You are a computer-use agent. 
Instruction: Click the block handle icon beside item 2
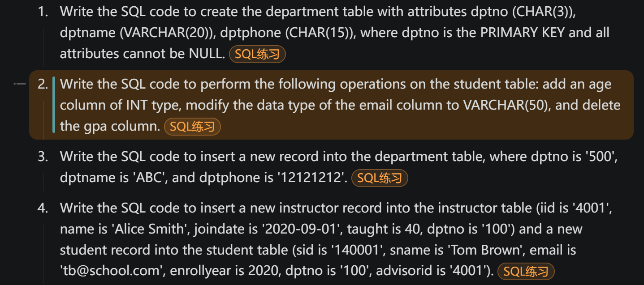pyautogui.click(x=19, y=84)
